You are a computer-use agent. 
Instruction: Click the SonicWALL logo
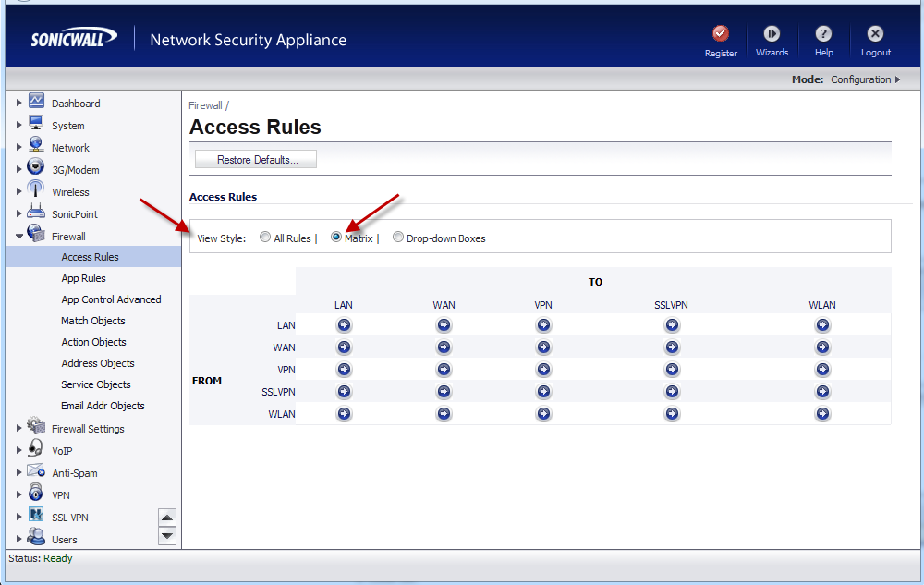[x=74, y=38]
